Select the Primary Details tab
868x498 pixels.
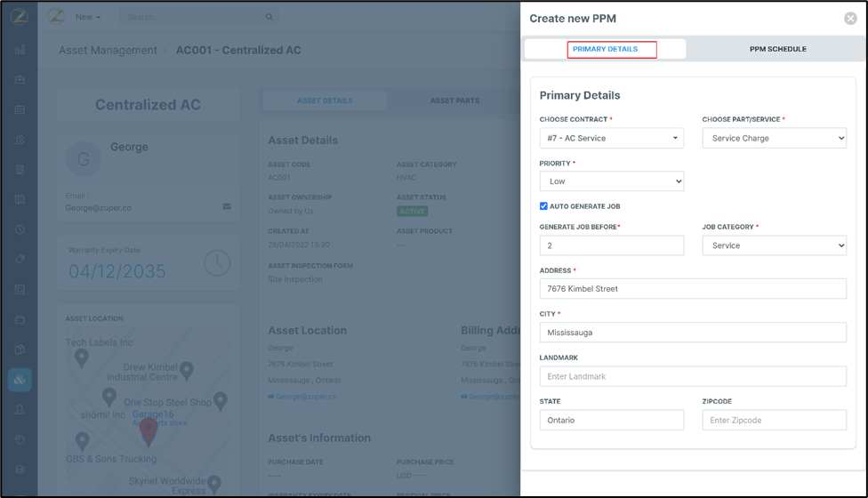606,49
